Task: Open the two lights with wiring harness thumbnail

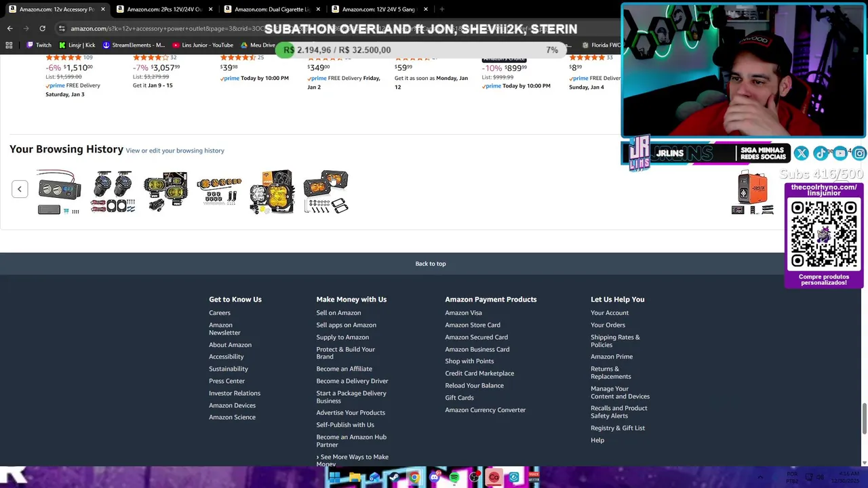Action: [x=113, y=192]
